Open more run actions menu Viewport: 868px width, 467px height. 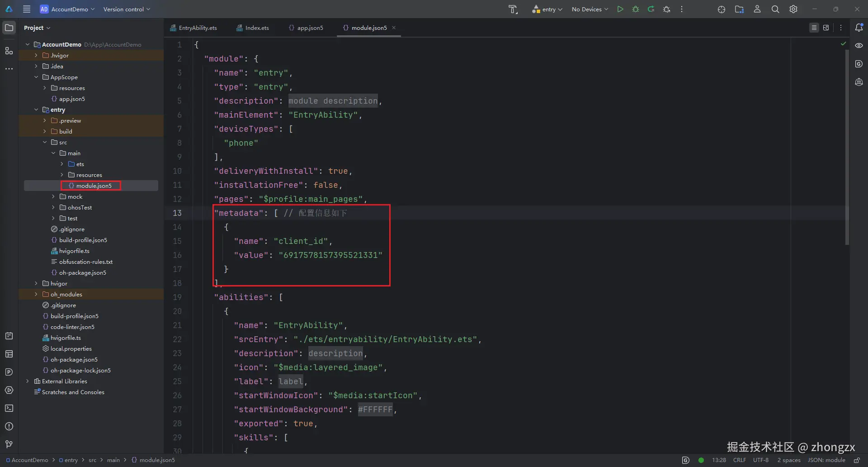[x=682, y=9]
